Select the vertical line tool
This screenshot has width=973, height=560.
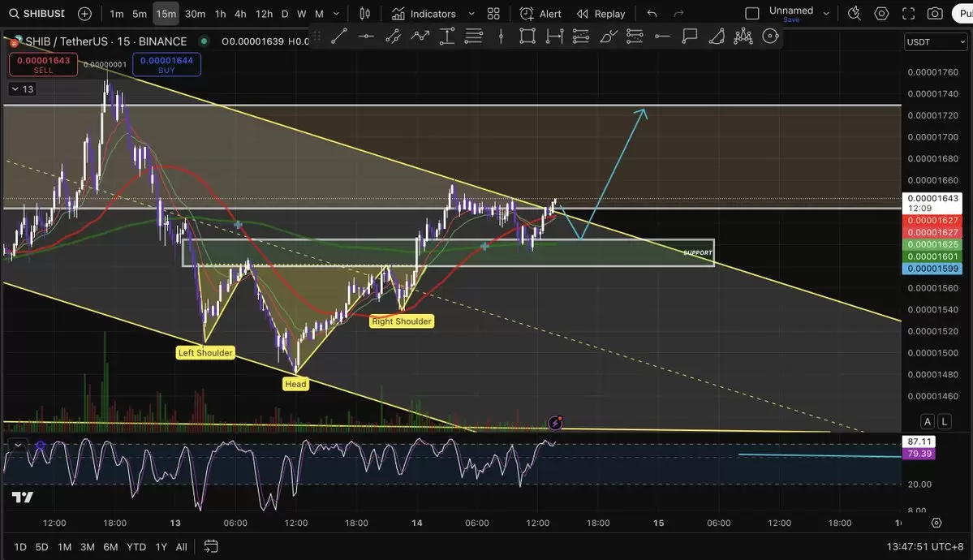point(501,37)
